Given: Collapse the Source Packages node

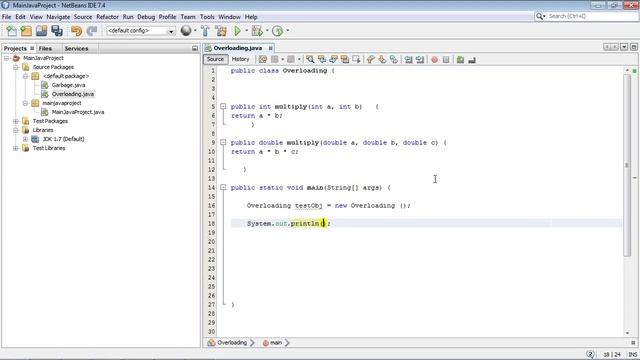Looking at the screenshot, I should tap(16, 67).
